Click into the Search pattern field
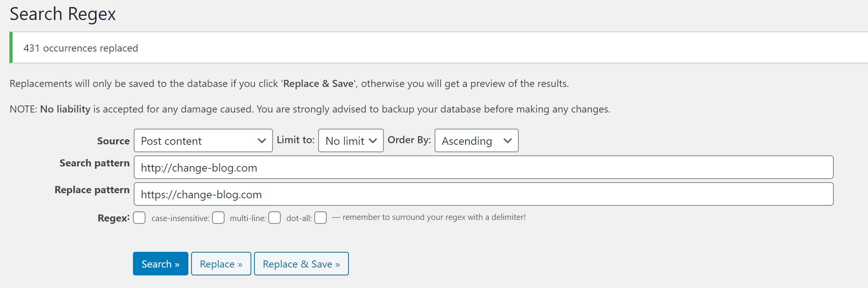Image resolution: width=868 pixels, height=288 pixels. [483, 168]
